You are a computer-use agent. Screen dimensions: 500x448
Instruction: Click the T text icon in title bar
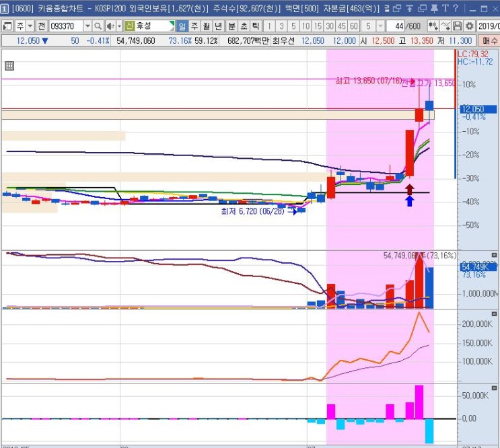click(x=445, y=8)
